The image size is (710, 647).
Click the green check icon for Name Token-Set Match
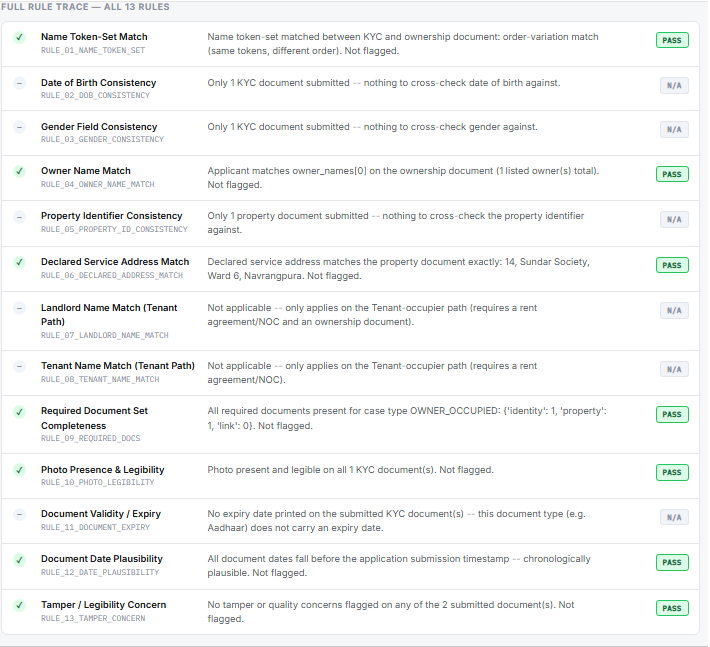coord(19,37)
